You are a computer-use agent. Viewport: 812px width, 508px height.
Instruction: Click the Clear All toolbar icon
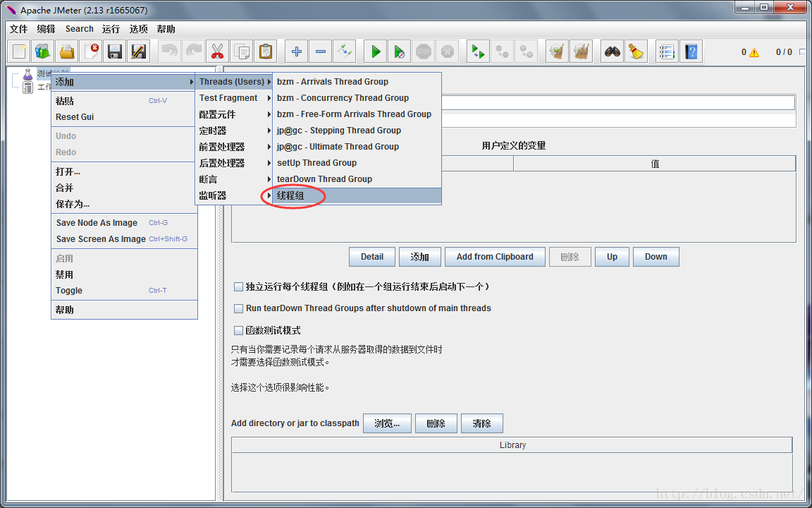[582, 52]
